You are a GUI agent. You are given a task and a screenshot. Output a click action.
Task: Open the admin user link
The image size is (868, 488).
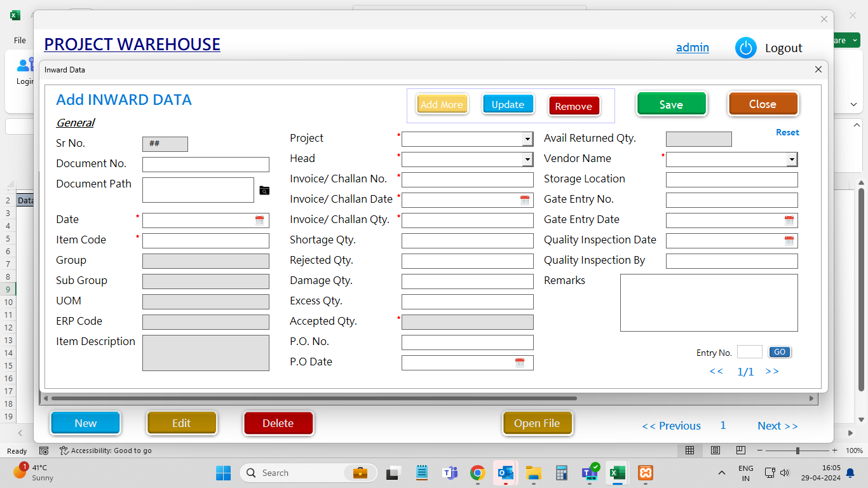(x=692, y=48)
